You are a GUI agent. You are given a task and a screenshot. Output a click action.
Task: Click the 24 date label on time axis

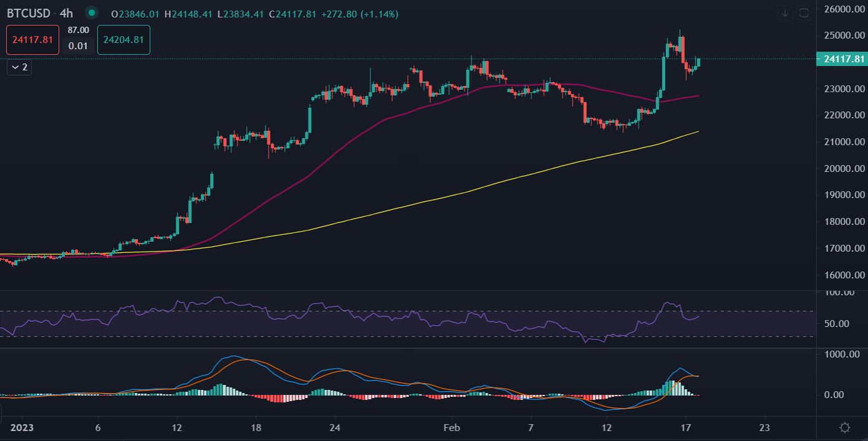point(335,428)
